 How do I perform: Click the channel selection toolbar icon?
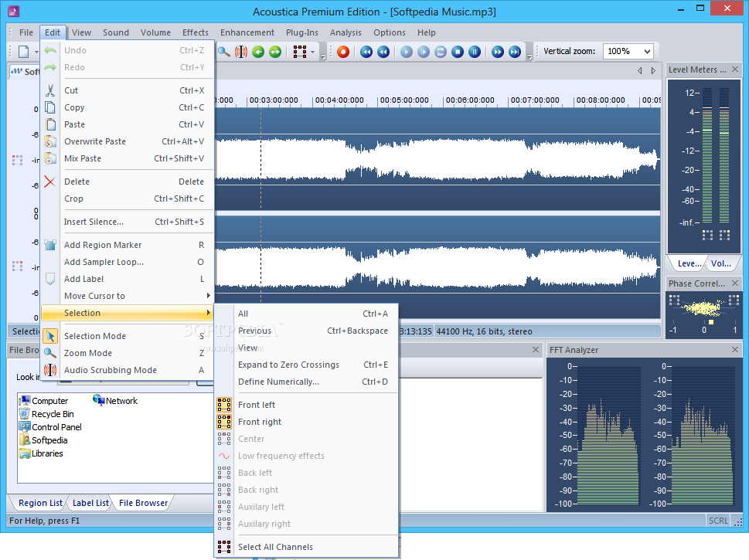click(x=299, y=52)
